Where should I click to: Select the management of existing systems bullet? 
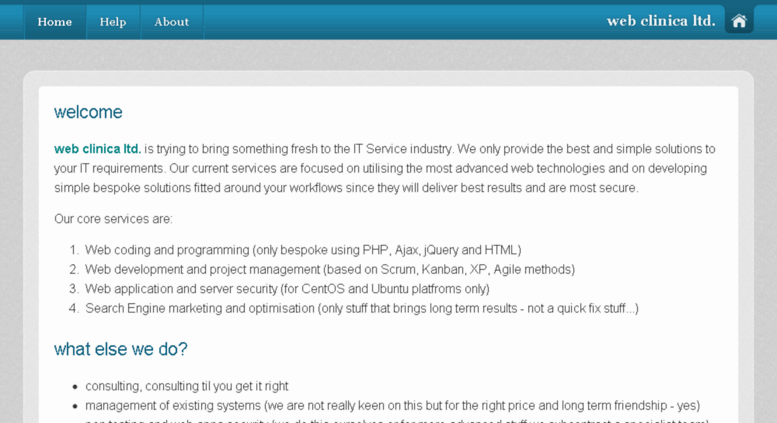[392, 406]
